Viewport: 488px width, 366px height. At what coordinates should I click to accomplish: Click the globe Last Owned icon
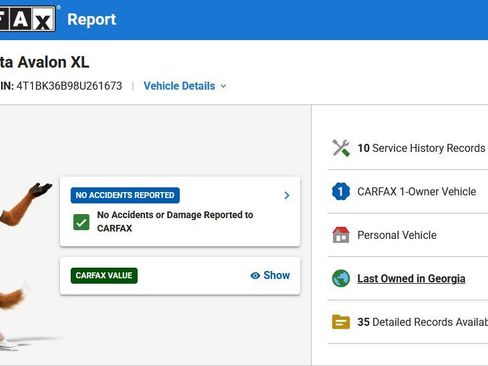[341, 278]
